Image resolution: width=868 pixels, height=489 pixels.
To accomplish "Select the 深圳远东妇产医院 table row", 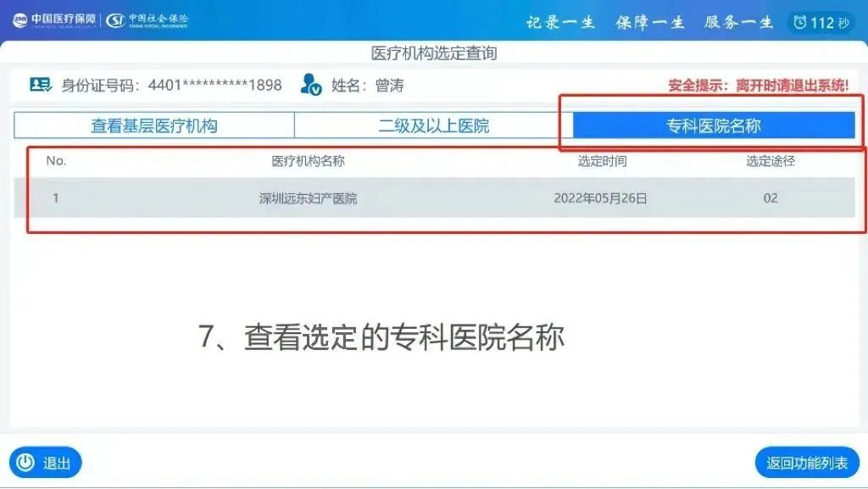I will pos(435,197).
